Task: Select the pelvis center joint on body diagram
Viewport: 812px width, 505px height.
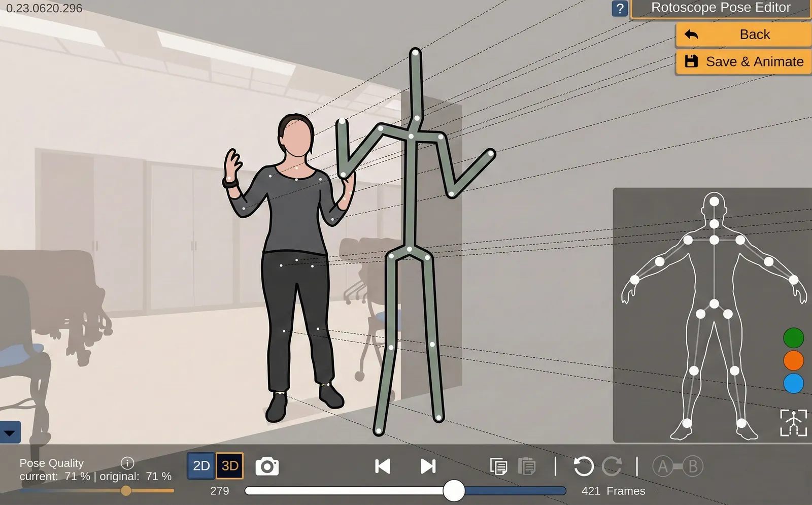Action: coord(714,305)
